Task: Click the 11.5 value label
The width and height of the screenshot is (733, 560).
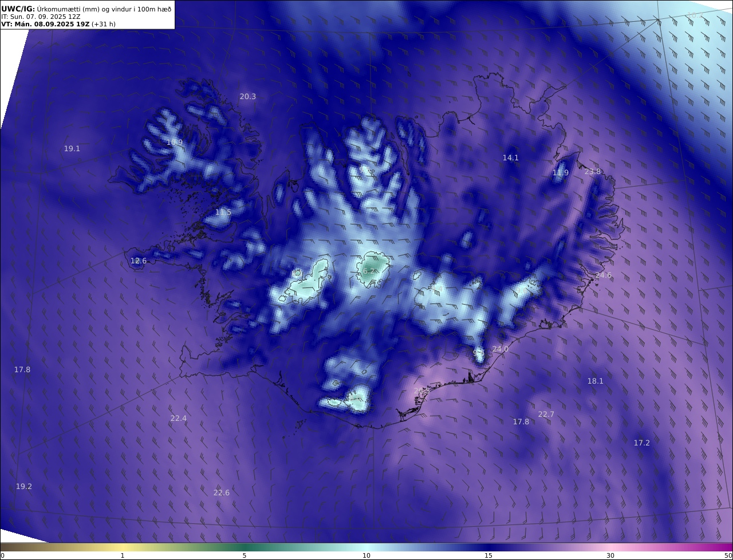Action: (x=223, y=212)
